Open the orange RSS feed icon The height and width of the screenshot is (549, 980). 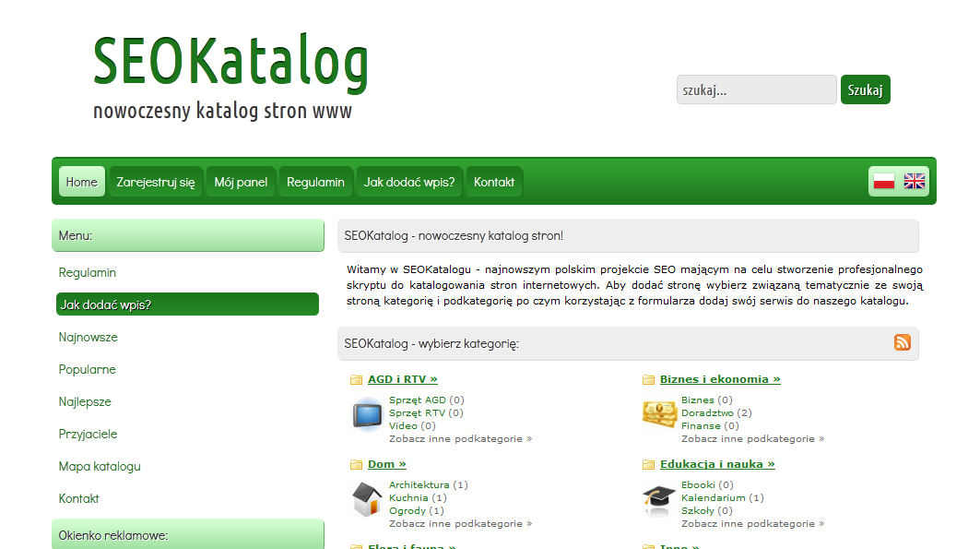(x=902, y=342)
